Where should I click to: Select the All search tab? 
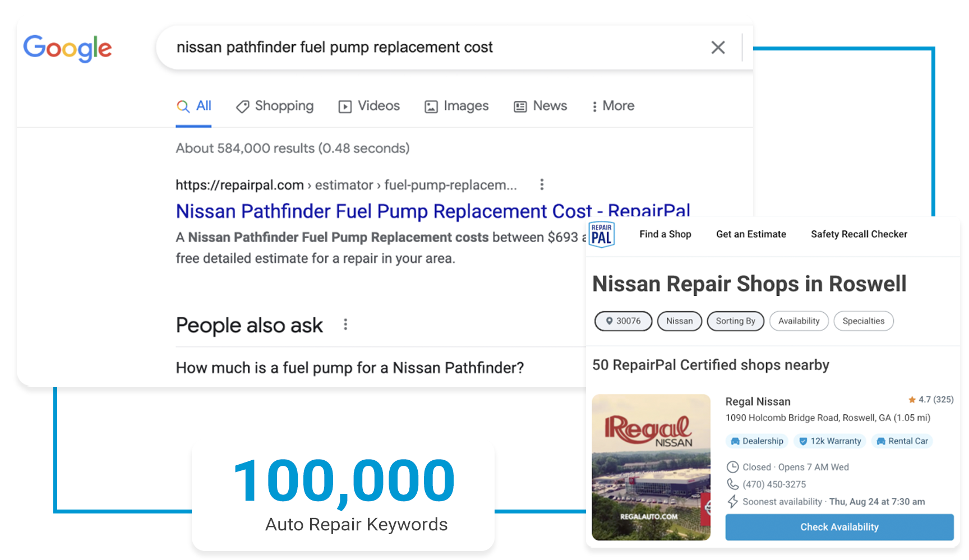pyautogui.click(x=193, y=106)
